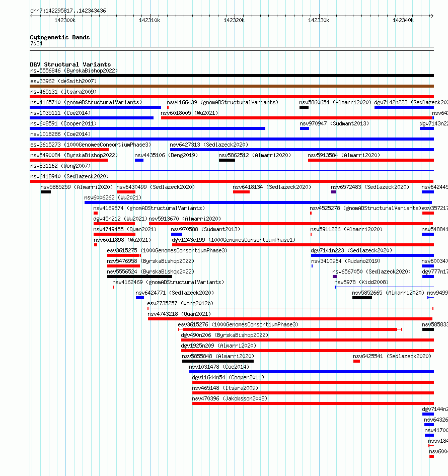
Task: Open esv3615273 (1000GenomesConsortiumPhase3) label
Action: (91, 145)
